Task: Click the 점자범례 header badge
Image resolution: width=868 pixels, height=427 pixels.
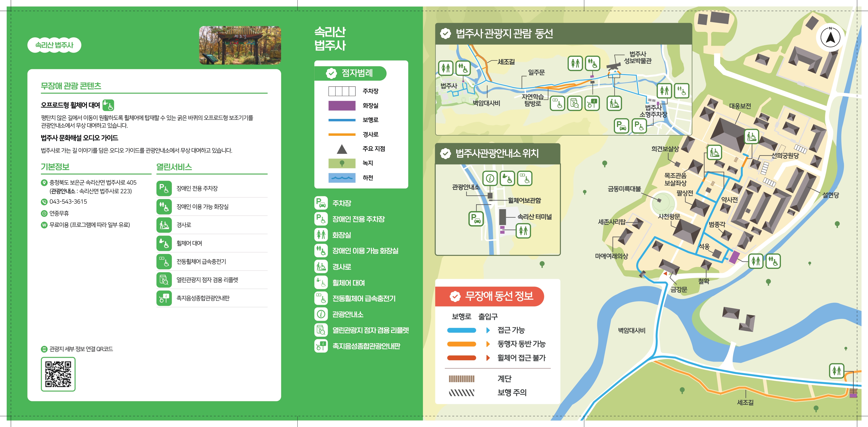Action: coord(350,73)
